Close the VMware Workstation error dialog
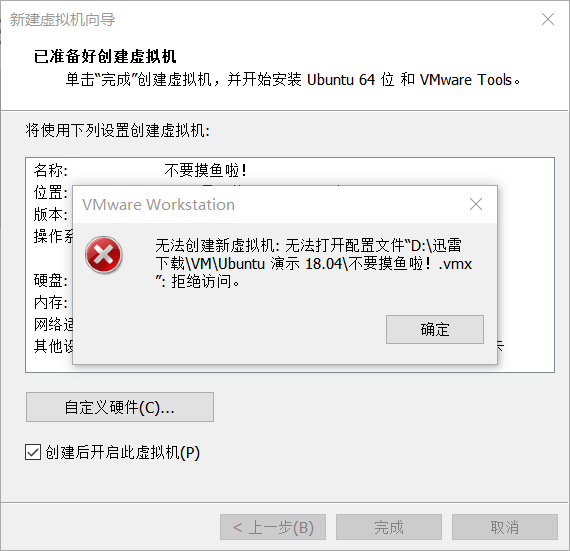Screen dimensions: 570x551 click(476, 204)
